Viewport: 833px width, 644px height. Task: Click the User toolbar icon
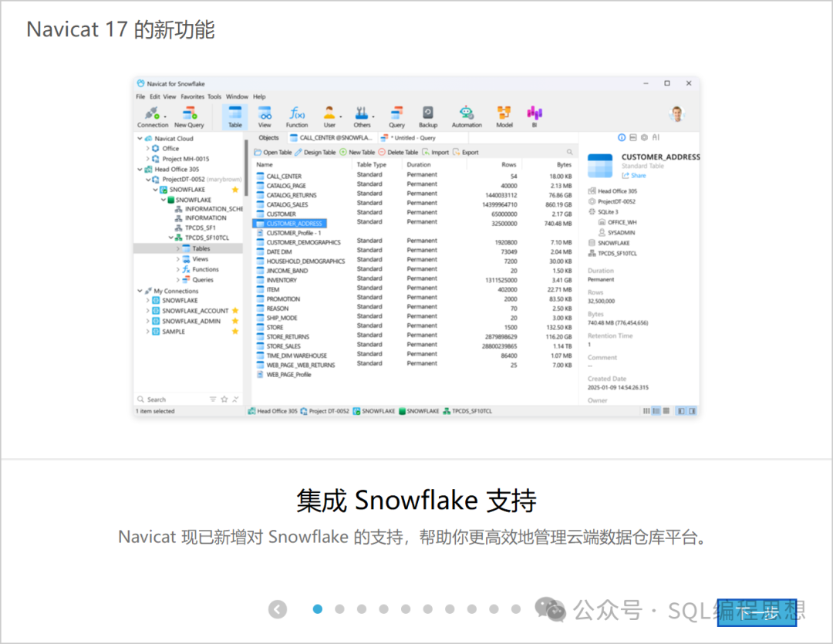pos(329,117)
